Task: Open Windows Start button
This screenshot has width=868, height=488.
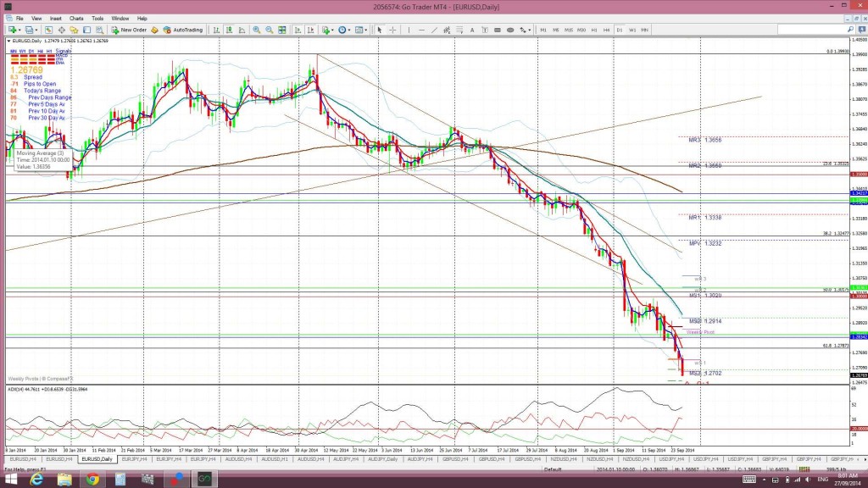Action: [x=10, y=480]
